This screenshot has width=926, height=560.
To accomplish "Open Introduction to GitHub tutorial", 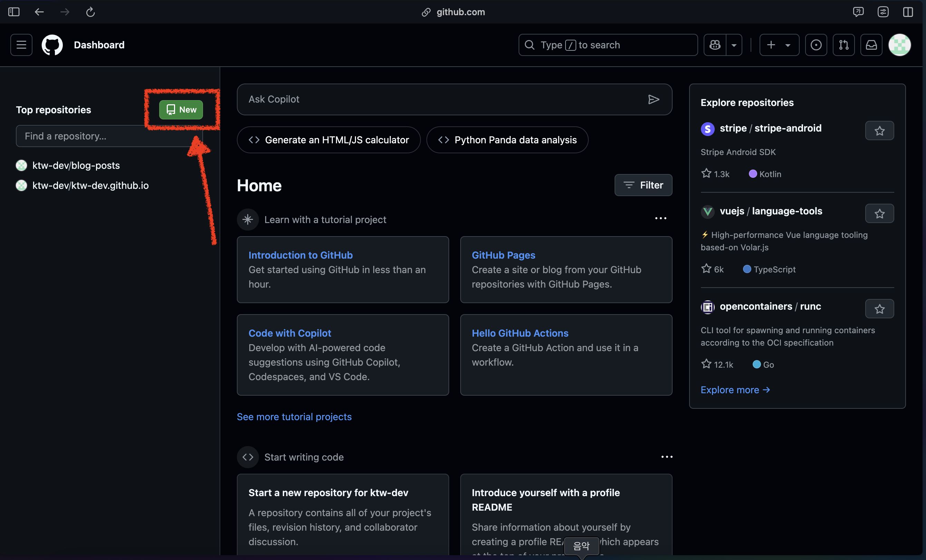I will tap(300, 255).
